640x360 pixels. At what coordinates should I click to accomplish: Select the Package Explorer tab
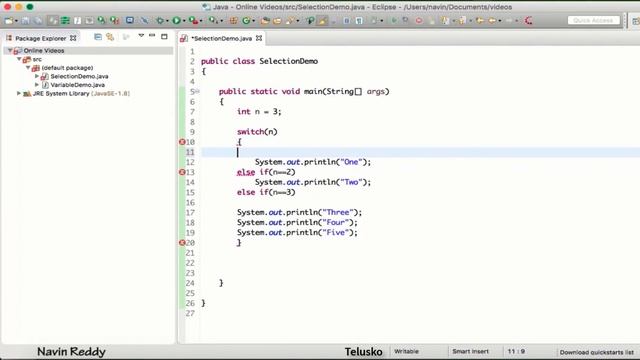click(x=40, y=38)
